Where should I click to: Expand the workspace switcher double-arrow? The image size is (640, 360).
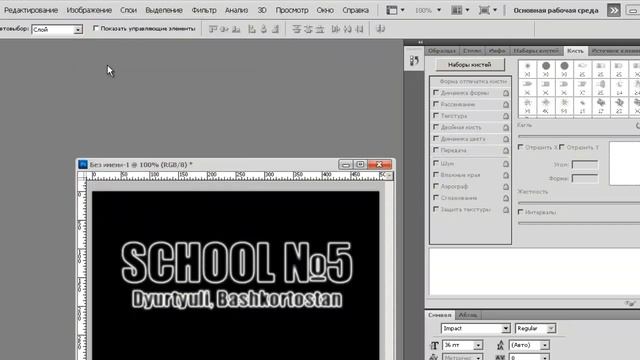614,10
